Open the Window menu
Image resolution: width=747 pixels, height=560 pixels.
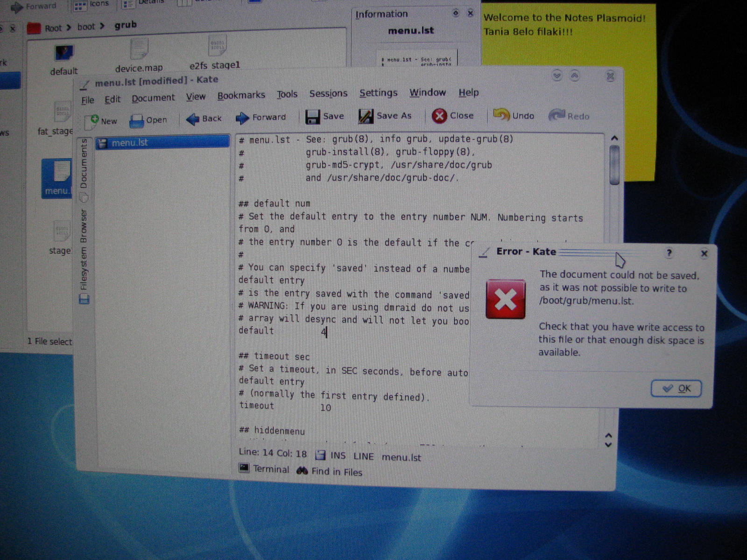[x=428, y=92]
